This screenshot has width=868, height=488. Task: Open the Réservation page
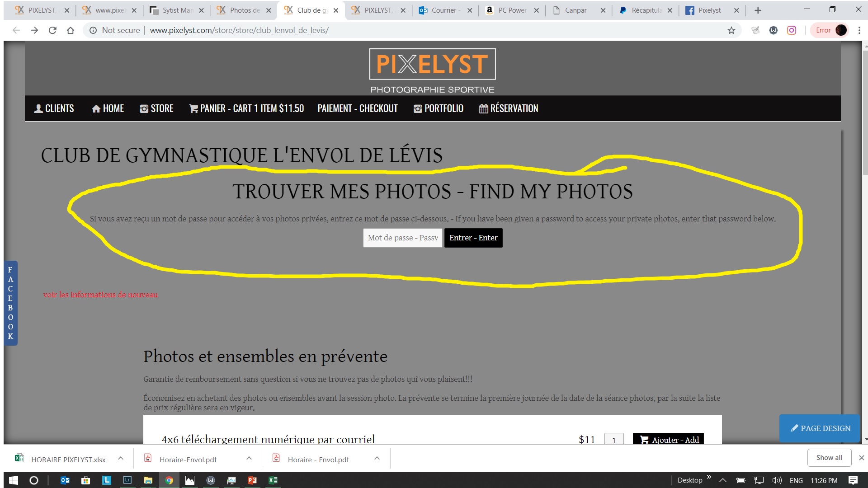click(x=509, y=108)
